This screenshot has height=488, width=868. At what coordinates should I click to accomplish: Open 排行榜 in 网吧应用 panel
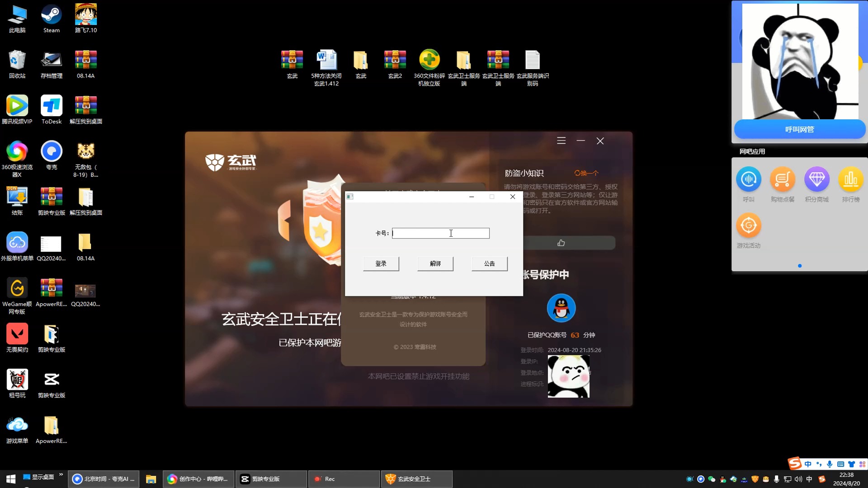point(851,185)
